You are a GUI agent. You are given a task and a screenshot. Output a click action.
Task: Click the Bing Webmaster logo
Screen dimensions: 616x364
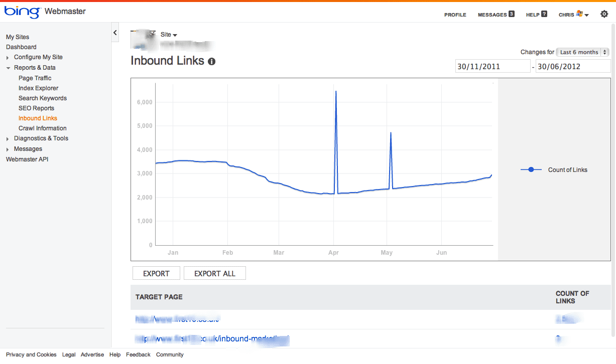click(45, 12)
